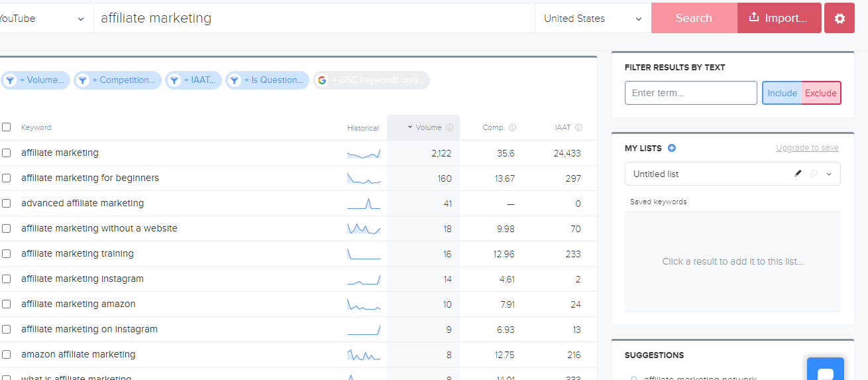Click the copy icon next to Untitled list

[814, 174]
